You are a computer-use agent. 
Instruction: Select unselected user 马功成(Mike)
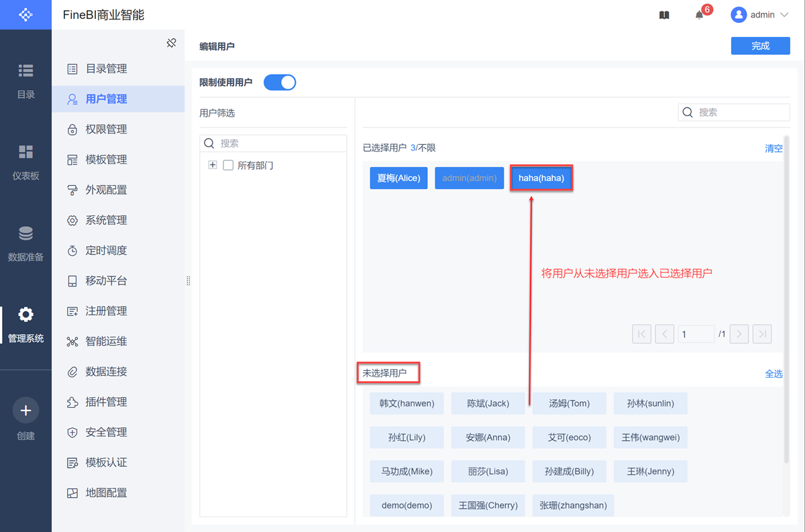[x=407, y=472]
